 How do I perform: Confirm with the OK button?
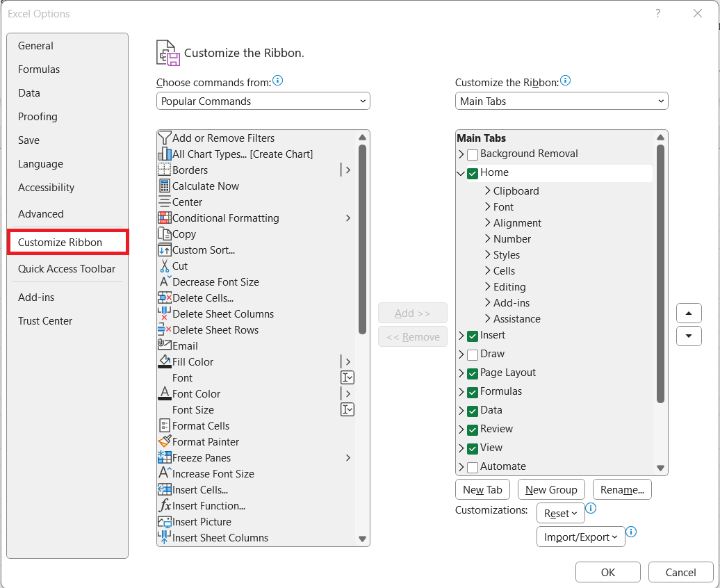pos(607,572)
